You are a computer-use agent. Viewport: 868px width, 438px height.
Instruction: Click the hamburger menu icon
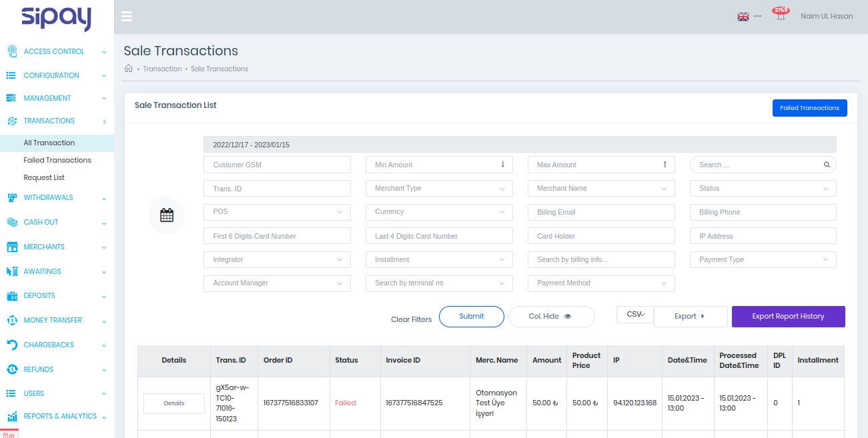[x=127, y=17]
